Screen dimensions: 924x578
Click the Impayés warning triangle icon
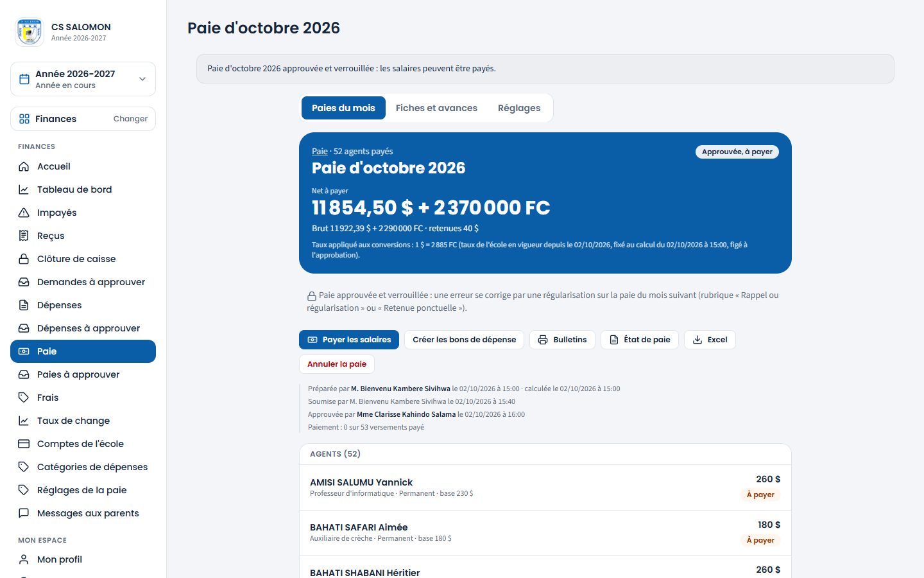[24, 213]
